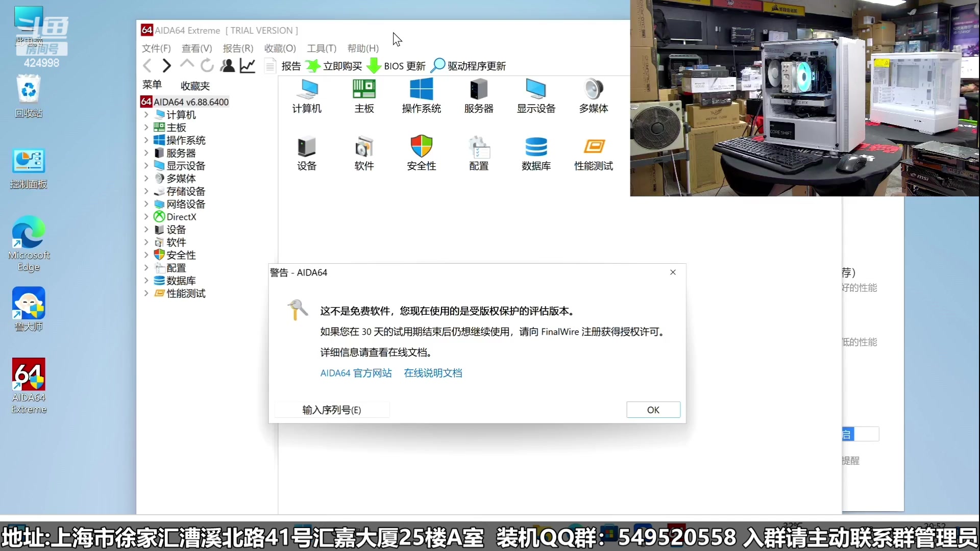The height and width of the screenshot is (551, 980).
Task: Click the Back navigation arrow
Action: pos(147,66)
